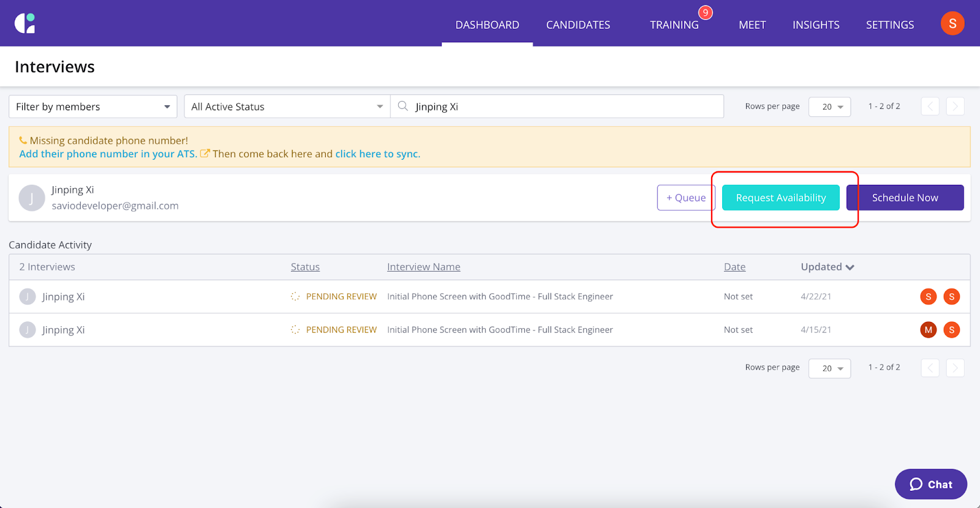Open the Meet tab
The width and height of the screenshot is (980, 508).
point(752,24)
